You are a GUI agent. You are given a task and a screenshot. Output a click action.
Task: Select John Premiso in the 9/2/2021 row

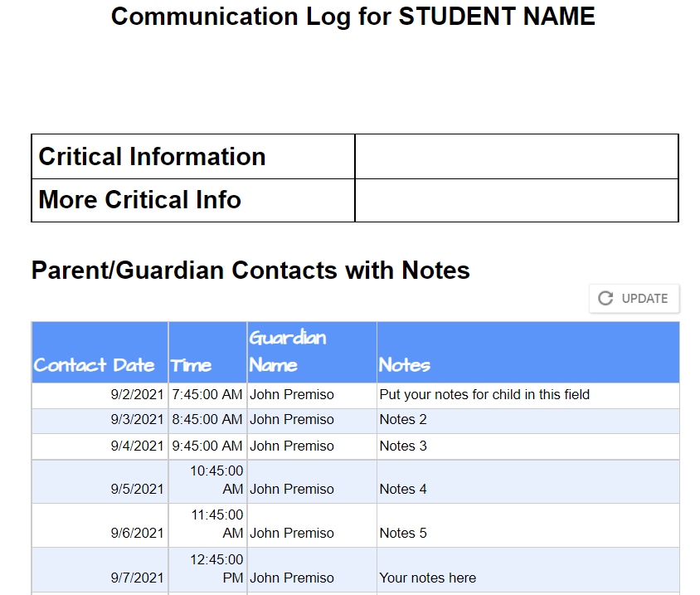point(312,395)
